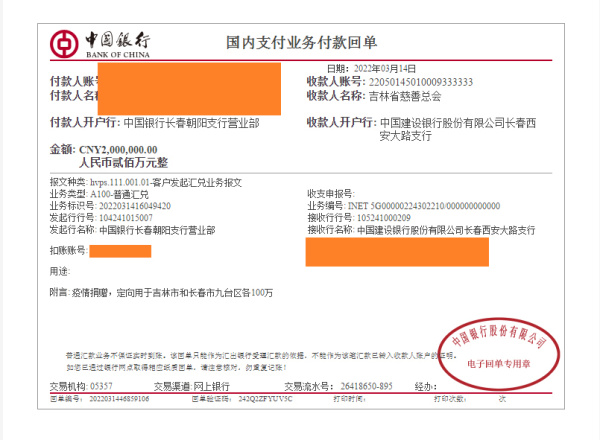Click the 接收行名称 bank name line

[421, 230]
